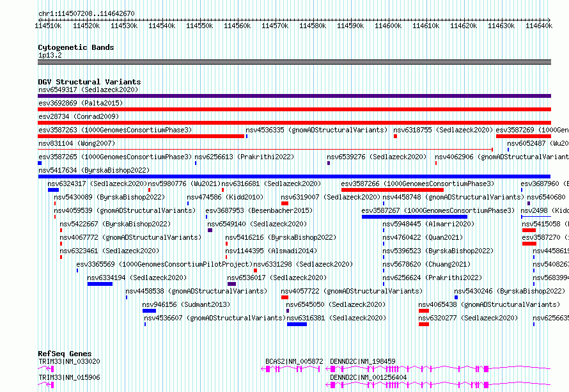
Task: Click the 114570k ruler position
Action: click(x=275, y=26)
